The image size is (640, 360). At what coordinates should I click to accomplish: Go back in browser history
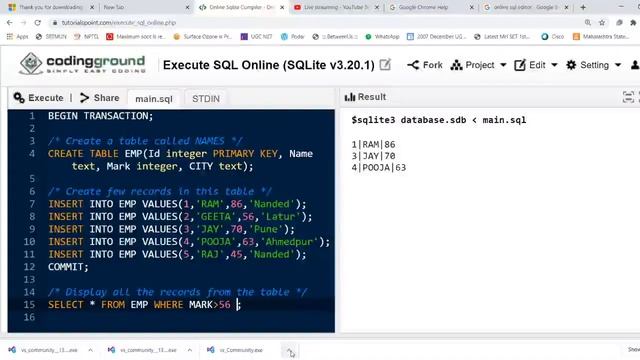[10, 23]
